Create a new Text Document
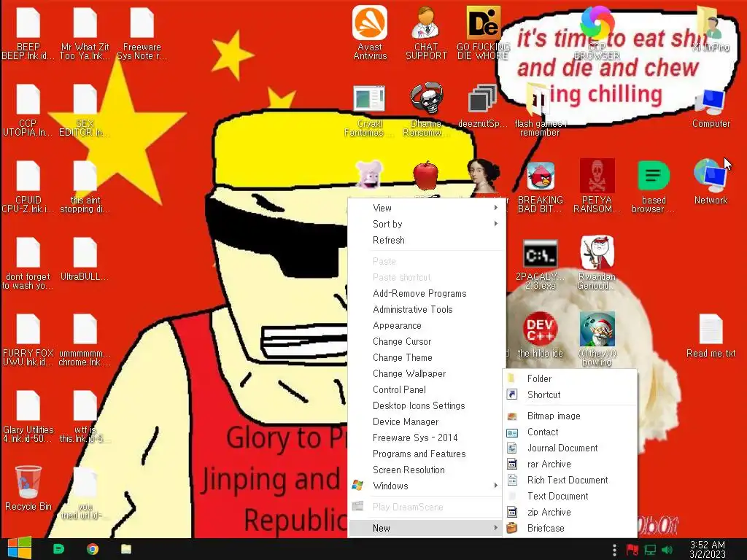Image resolution: width=747 pixels, height=560 pixels. [x=570, y=496]
